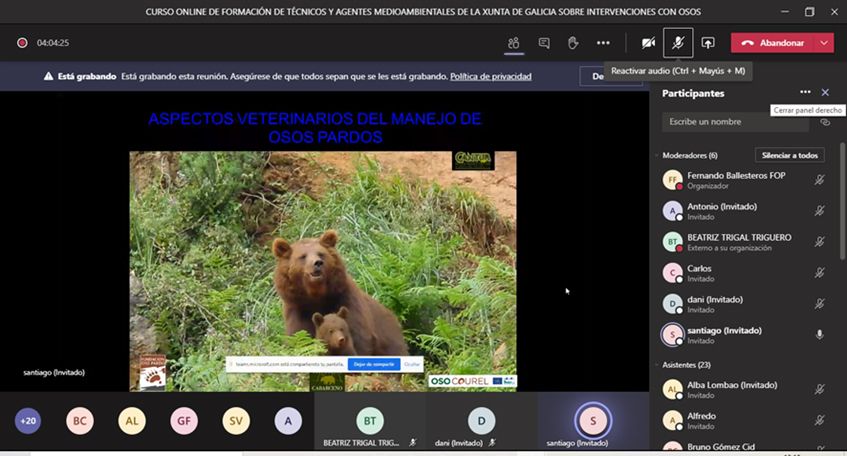Click mic icon for Alba Lombao

[x=819, y=389]
